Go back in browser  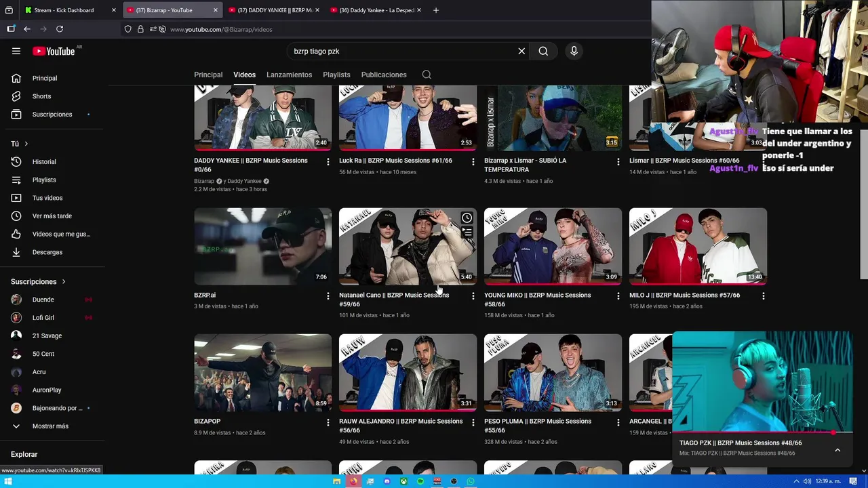pyautogui.click(x=27, y=29)
